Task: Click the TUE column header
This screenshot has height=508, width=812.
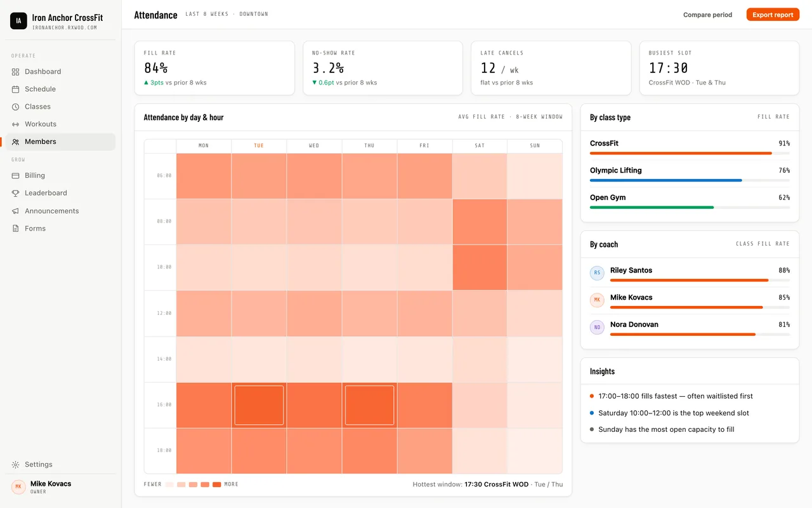Action: tap(259, 146)
